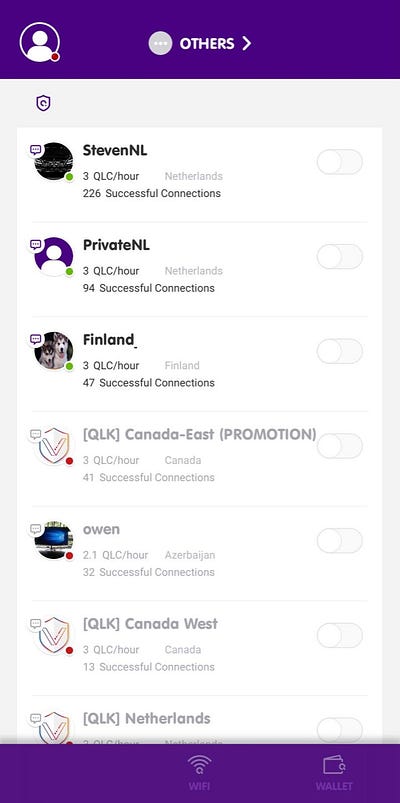The width and height of the screenshot is (400, 803).
Task: Switch on the Finland connection toggle
Action: 340,352
